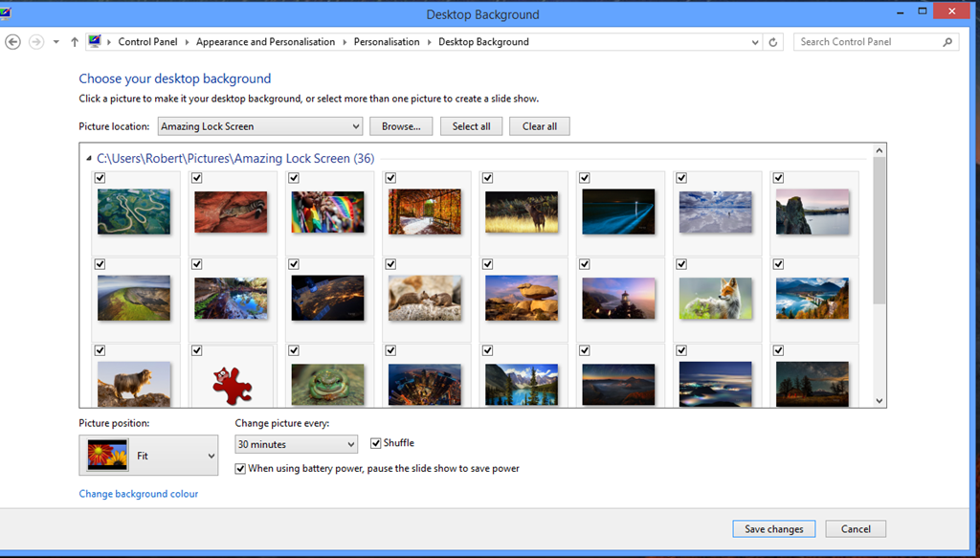Screen dimensions: 980x558
Task: Select the Desktop Background breadcrumb
Action: 483,42
